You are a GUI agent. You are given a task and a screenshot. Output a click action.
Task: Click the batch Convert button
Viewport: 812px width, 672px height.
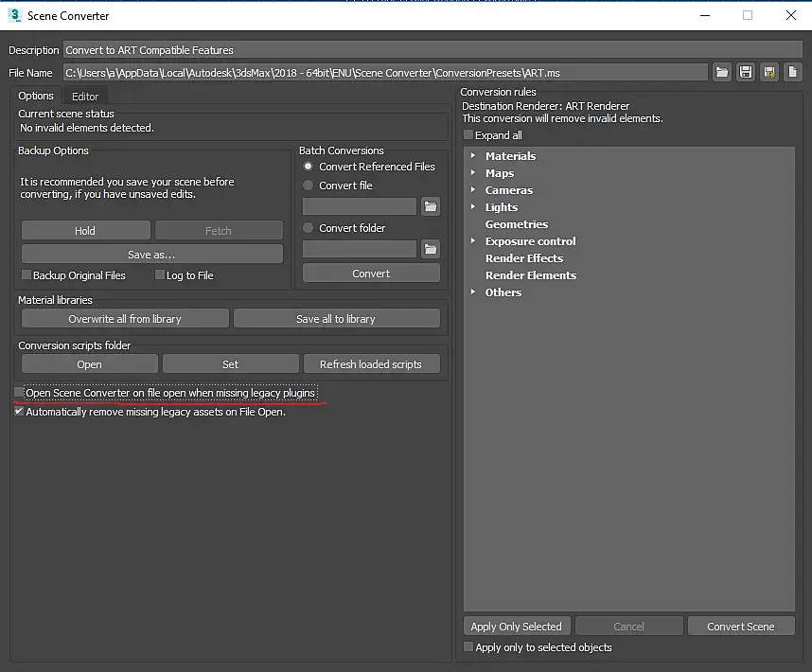pos(371,274)
